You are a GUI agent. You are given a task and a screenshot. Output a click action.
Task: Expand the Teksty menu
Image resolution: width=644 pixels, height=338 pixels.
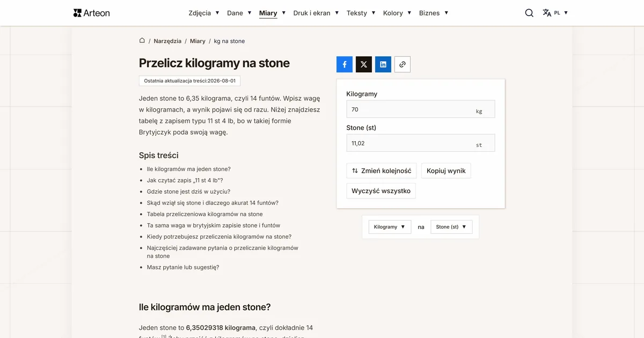361,13
